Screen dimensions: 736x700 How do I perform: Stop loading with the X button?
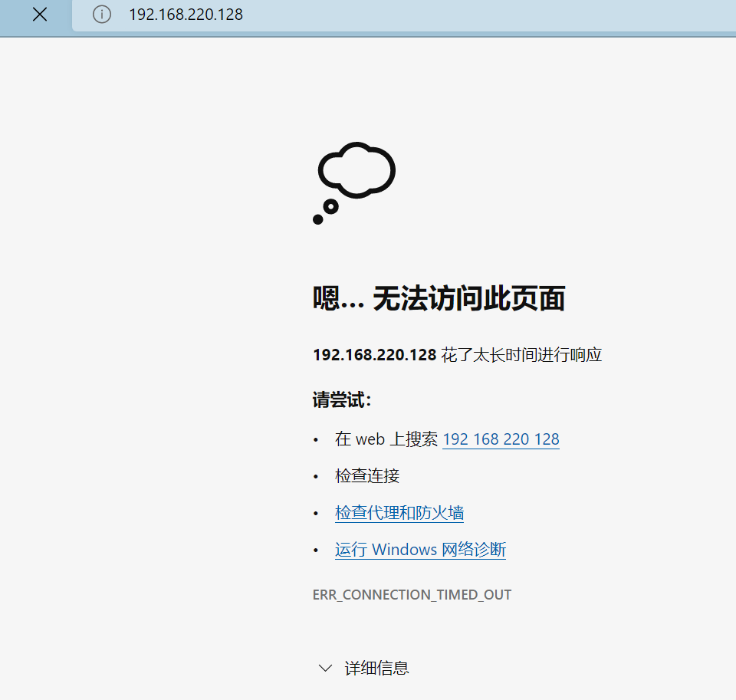40,15
